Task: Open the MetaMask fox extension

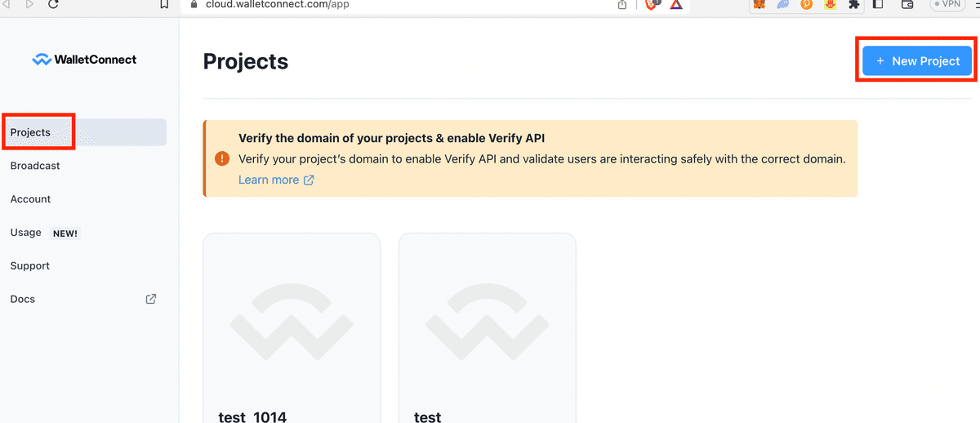Action: point(759,4)
